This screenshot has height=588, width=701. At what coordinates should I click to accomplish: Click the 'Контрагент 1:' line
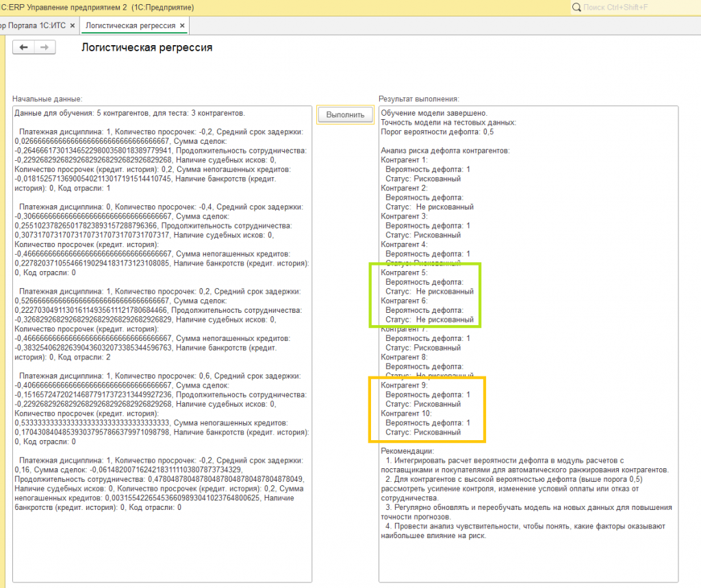(404, 160)
